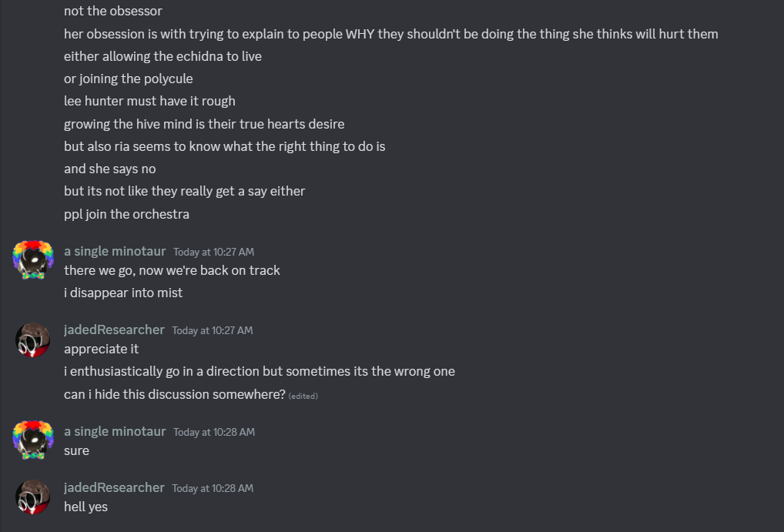Select "a single minotaur" username above "sure"
The height and width of the screenshot is (532, 784).
pyautogui.click(x=115, y=431)
